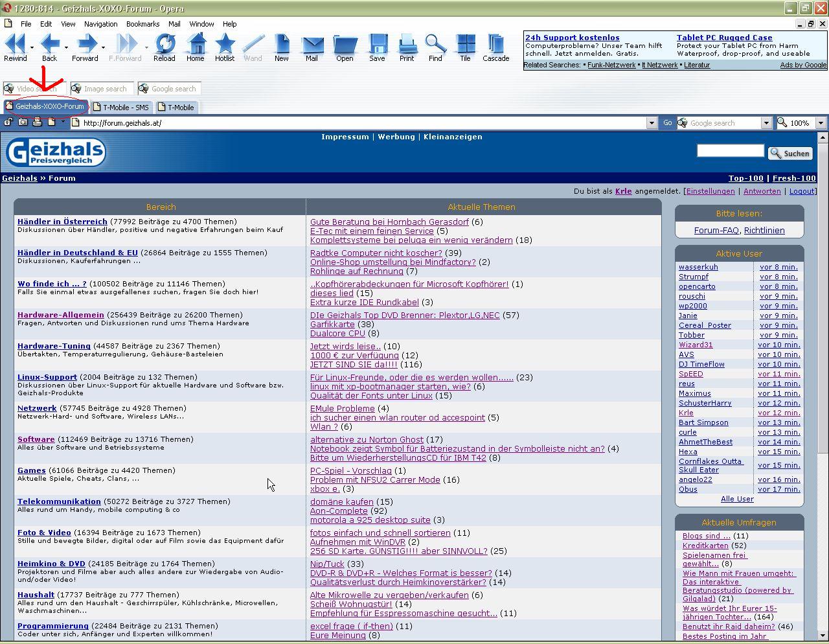This screenshot has width=829, height=644.
Task: Expand the small arrow dropdown beside the page-mode icon
Action: pyautogui.click(x=63, y=122)
